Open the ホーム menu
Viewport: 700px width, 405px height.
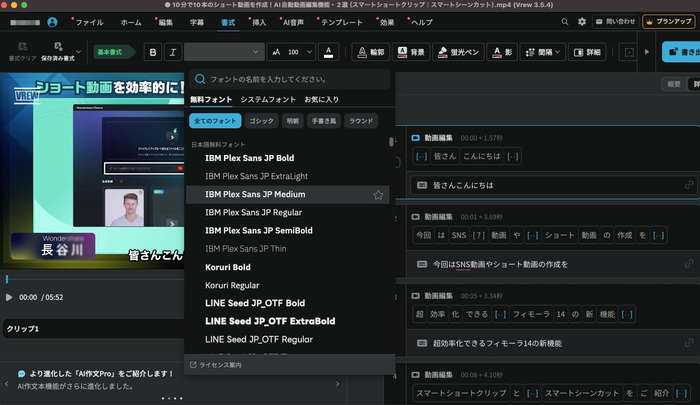pyautogui.click(x=131, y=22)
